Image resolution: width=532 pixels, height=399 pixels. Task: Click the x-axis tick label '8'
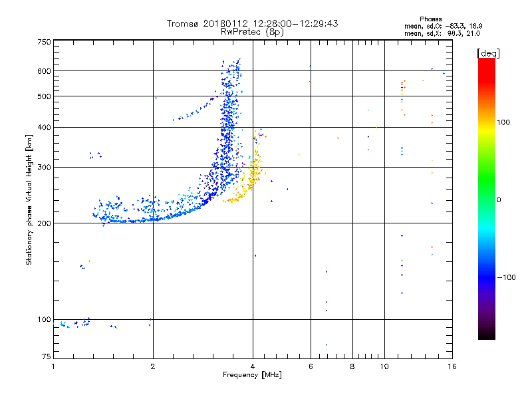352,366
